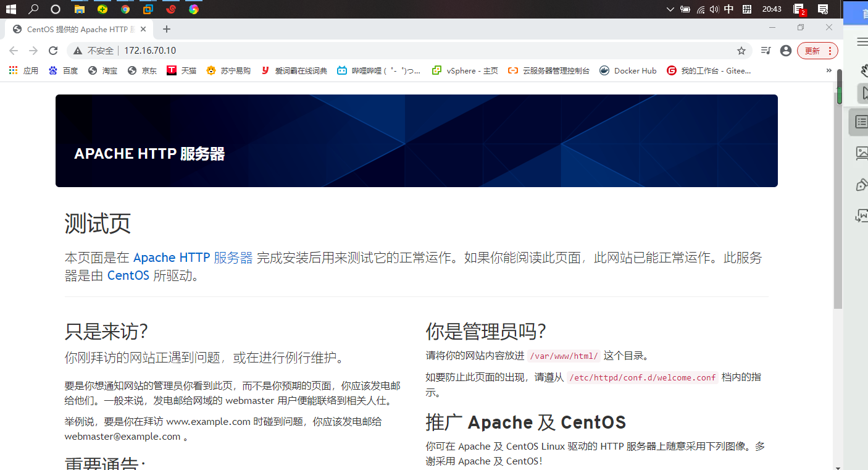Click the 更新 button in the toolbar
This screenshot has width=868, height=470.
pyautogui.click(x=814, y=51)
